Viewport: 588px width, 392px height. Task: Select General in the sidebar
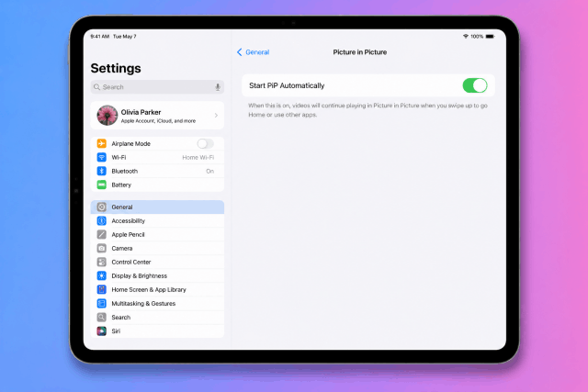pyautogui.click(x=157, y=207)
